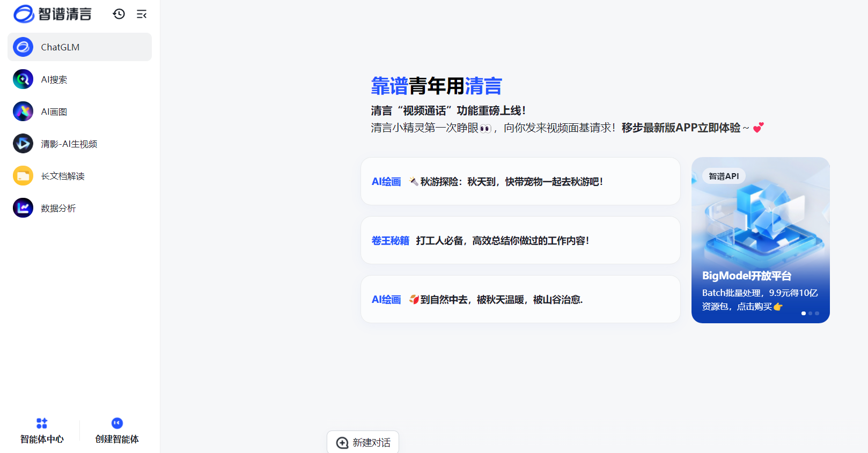The height and width of the screenshot is (453, 868).
Task: Open the 卷王秘籍 prompt card
Action: (x=520, y=240)
